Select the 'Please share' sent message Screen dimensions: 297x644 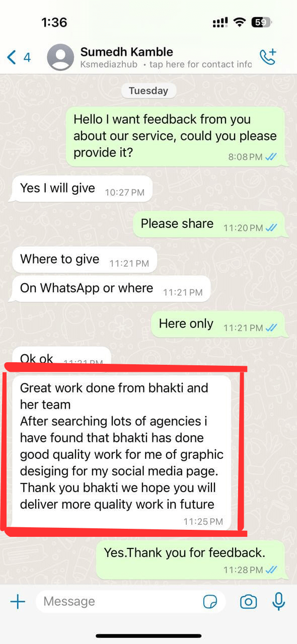tap(209, 224)
